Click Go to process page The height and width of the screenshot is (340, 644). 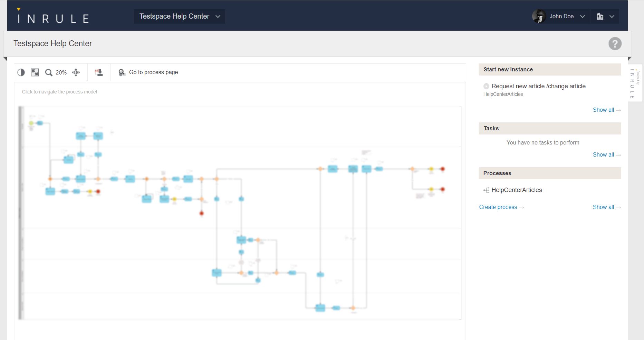pyautogui.click(x=153, y=72)
